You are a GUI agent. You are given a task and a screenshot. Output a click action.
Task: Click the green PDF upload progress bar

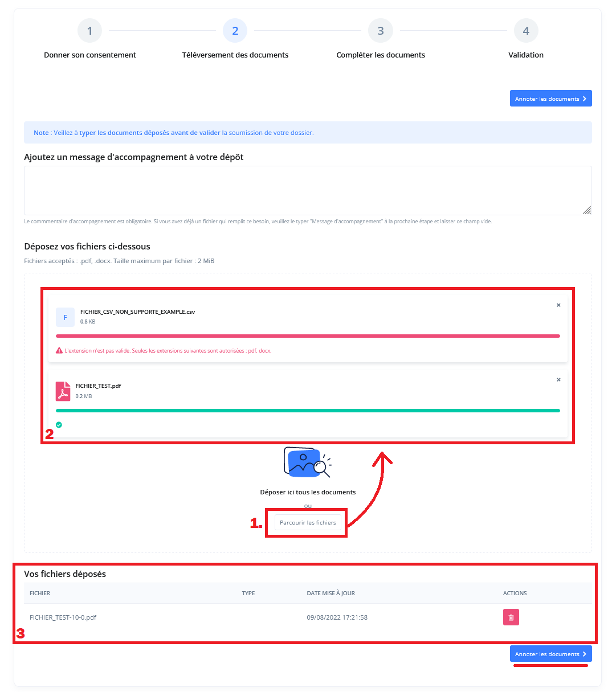tap(308, 411)
